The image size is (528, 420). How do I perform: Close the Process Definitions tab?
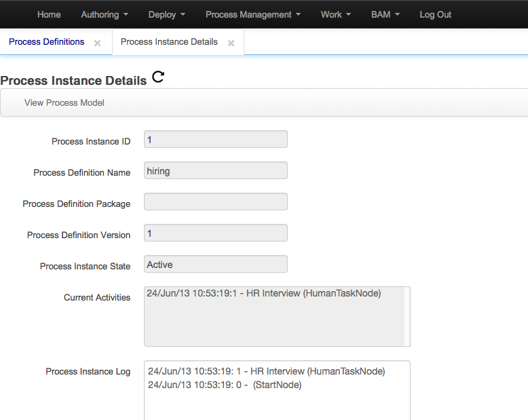[97, 43]
